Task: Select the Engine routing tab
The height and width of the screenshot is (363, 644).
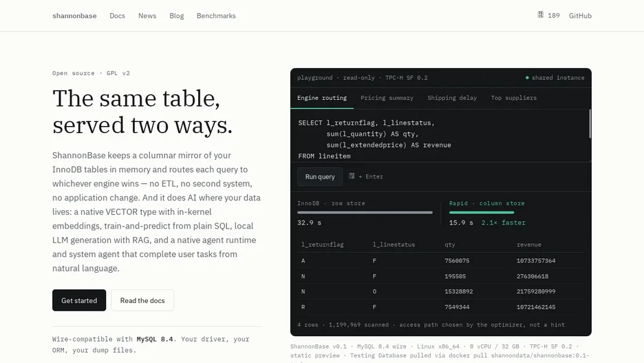Action: [322, 98]
